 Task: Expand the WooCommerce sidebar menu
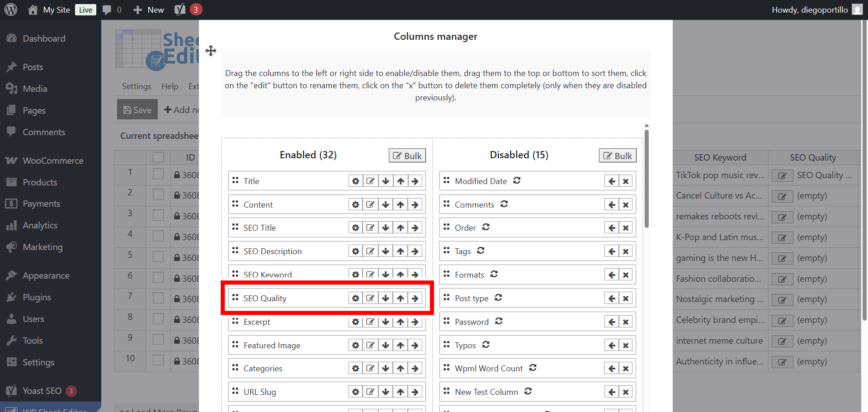(52, 161)
